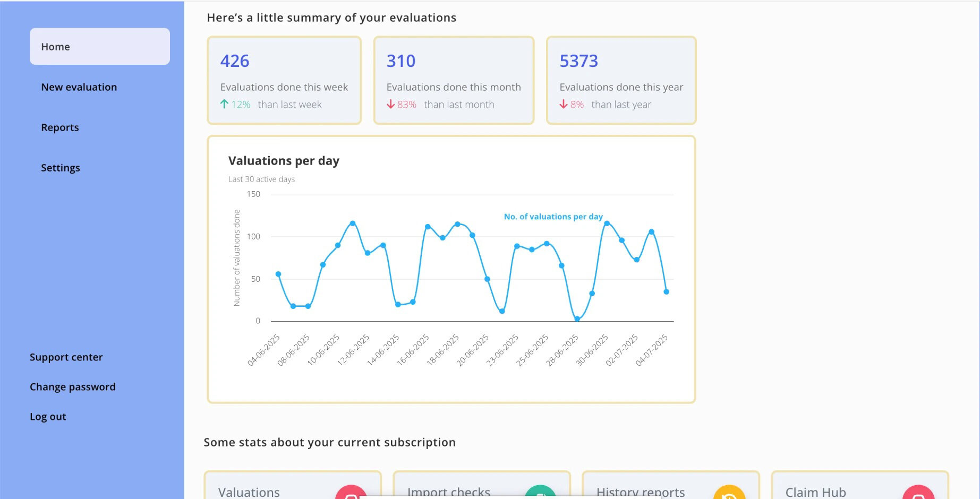The height and width of the screenshot is (499, 980).
Task: Select the Change password link
Action: point(73,387)
